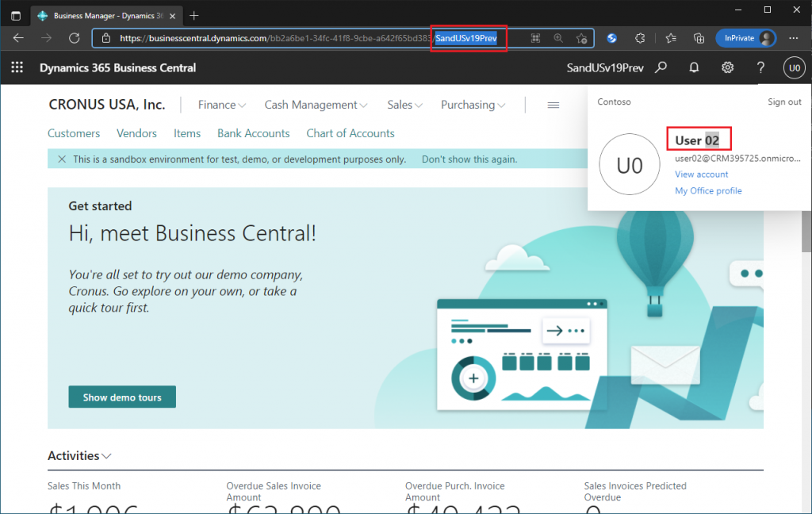The width and height of the screenshot is (812, 514).
Task: Click the user02 email address text
Action: [x=737, y=158]
